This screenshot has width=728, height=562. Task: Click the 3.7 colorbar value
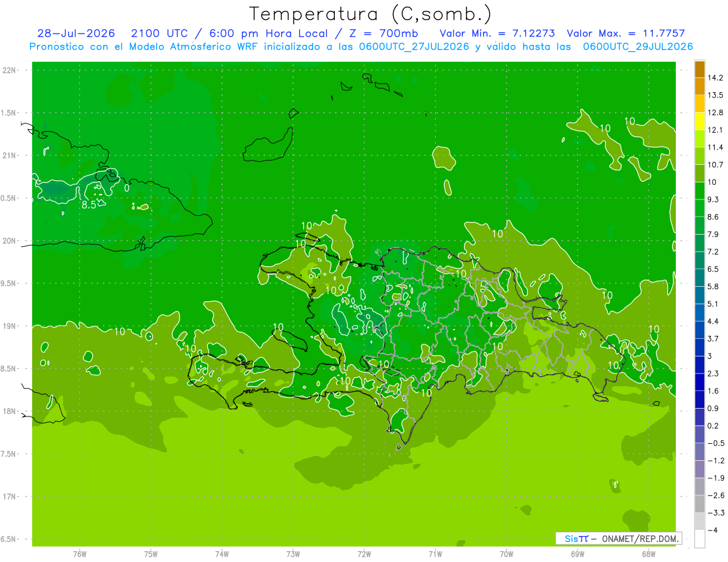(713, 338)
